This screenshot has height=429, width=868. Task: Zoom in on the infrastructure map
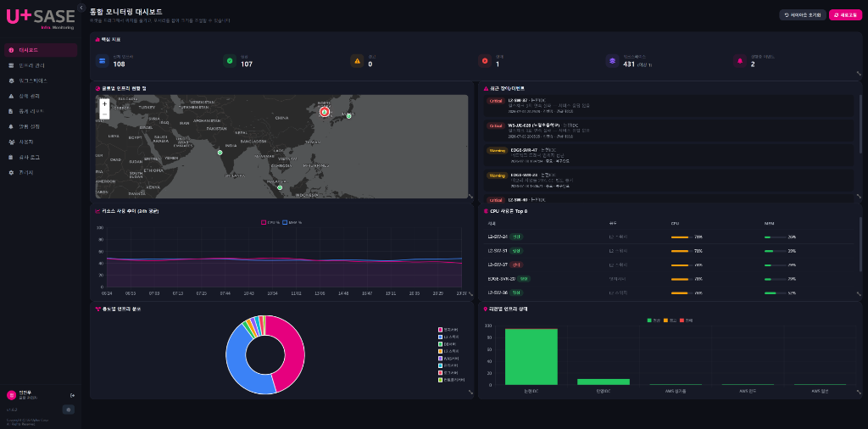tap(104, 103)
